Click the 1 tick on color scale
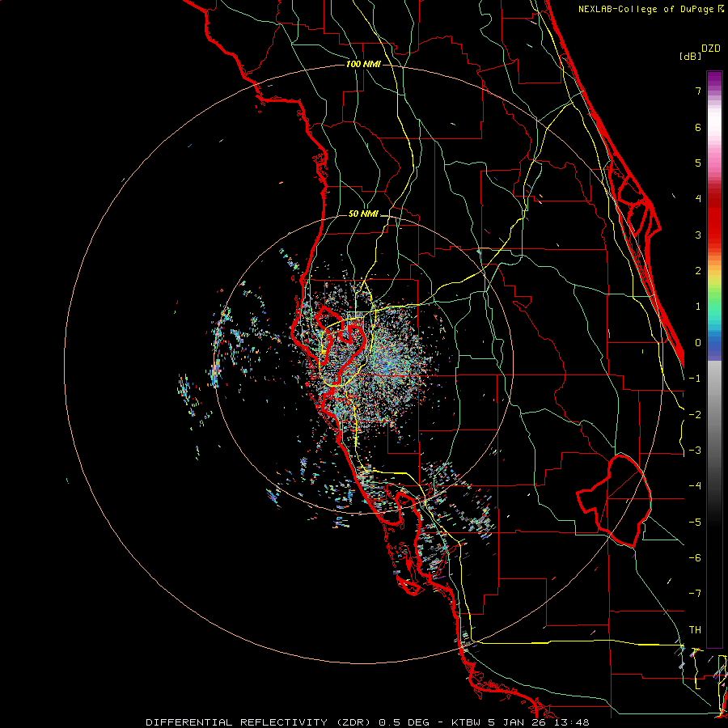Image resolution: width=728 pixels, height=728 pixels. pos(698,307)
